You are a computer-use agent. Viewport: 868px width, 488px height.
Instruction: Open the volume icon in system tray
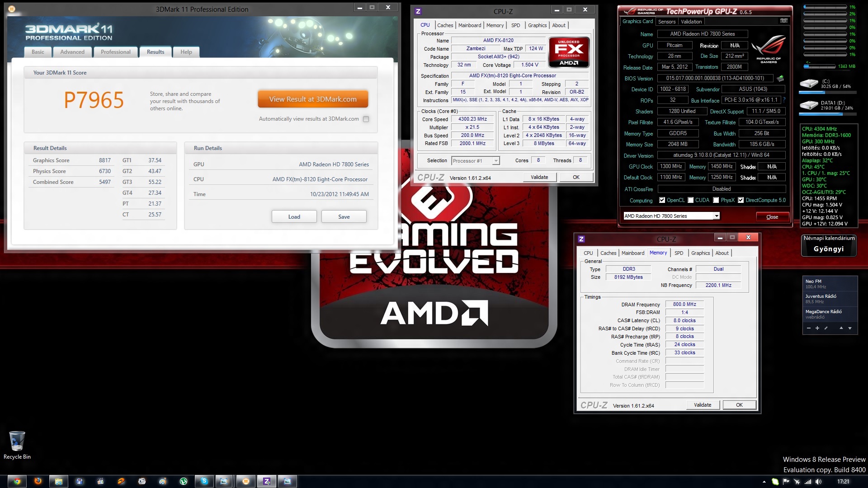[819, 482]
